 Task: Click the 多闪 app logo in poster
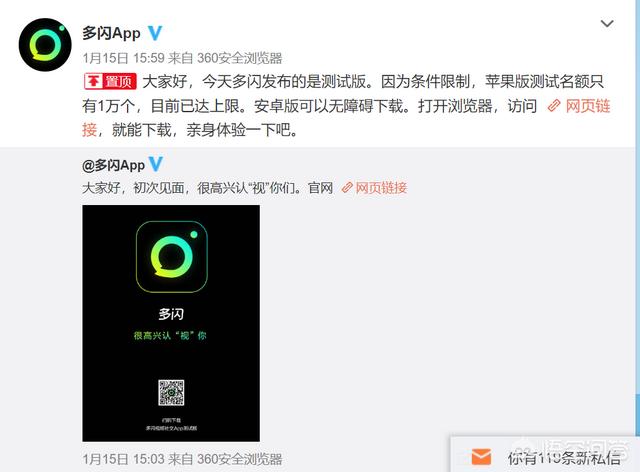pos(171,257)
